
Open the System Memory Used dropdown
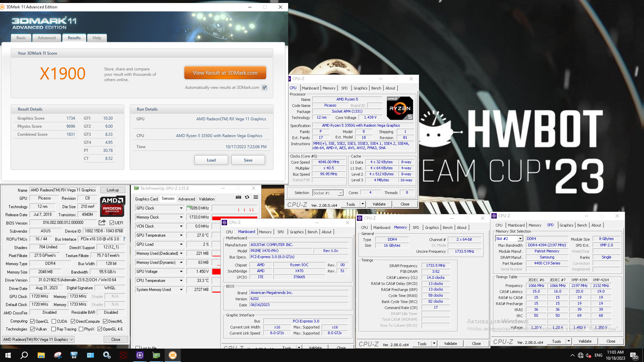click(181, 290)
